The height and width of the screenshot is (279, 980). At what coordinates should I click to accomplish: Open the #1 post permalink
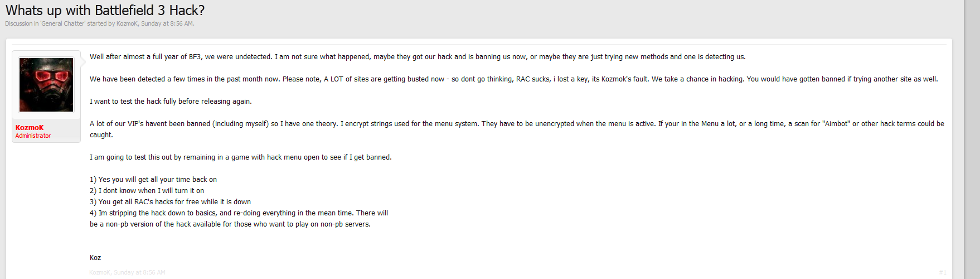tap(942, 272)
